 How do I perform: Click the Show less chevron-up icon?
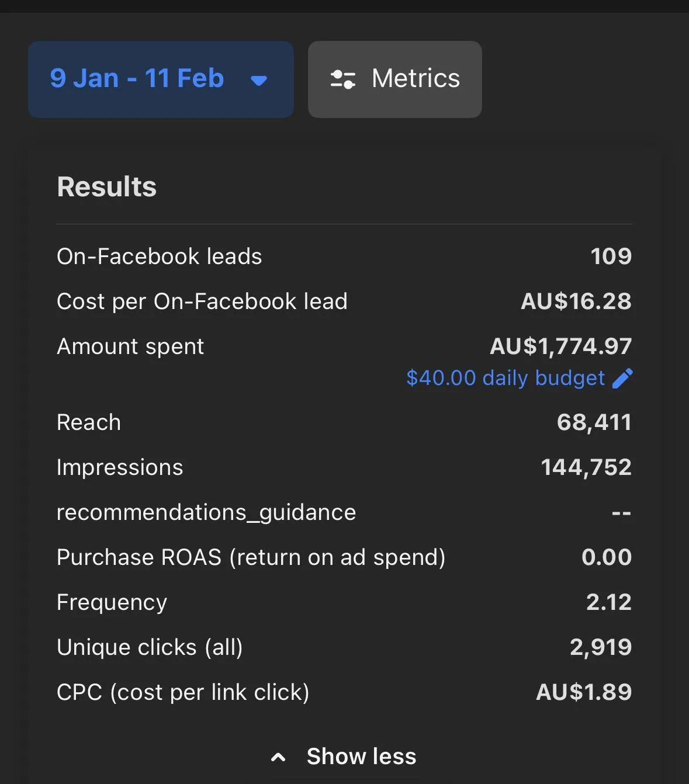[279, 758]
